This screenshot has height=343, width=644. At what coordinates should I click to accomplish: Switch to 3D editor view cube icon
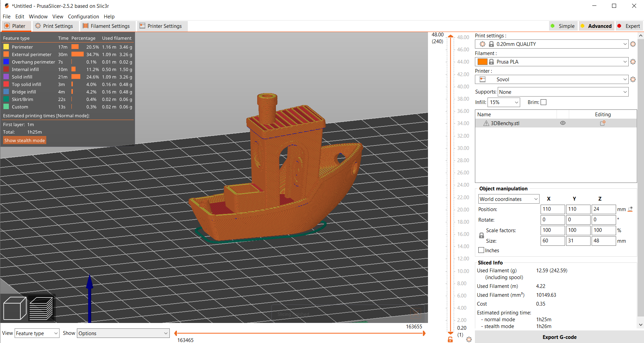click(x=15, y=308)
